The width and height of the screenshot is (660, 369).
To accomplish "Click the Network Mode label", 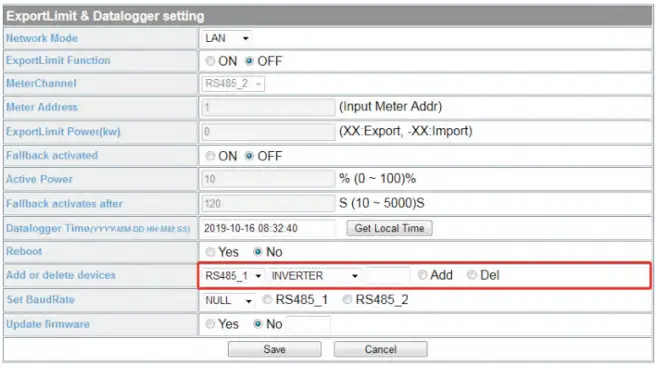I will pos(42,38).
